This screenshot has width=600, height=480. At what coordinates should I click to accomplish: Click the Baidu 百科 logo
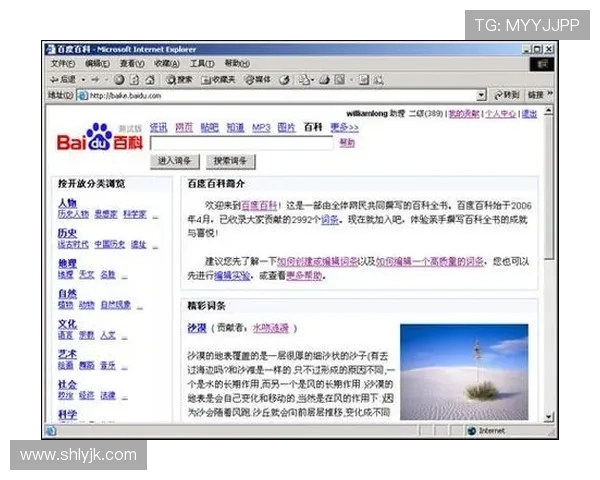99,137
